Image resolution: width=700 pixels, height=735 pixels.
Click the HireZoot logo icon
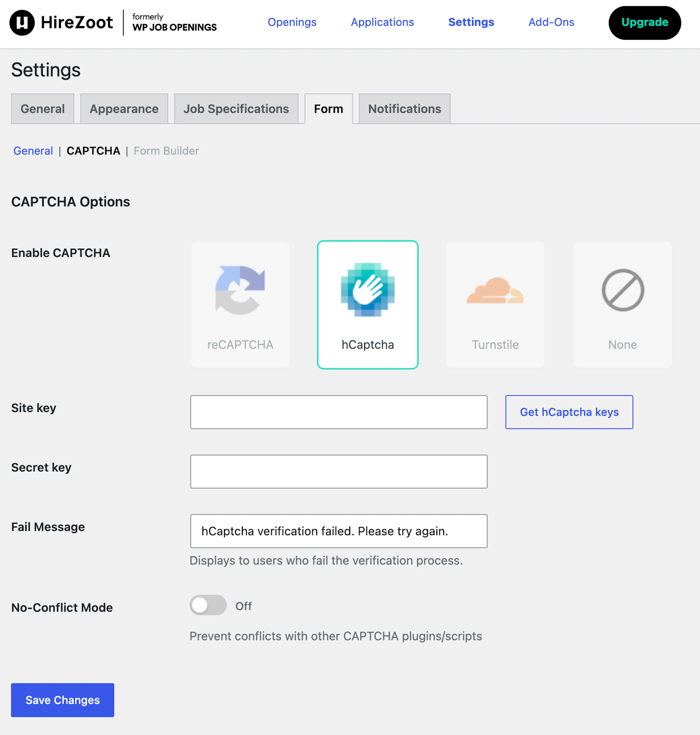[22, 23]
